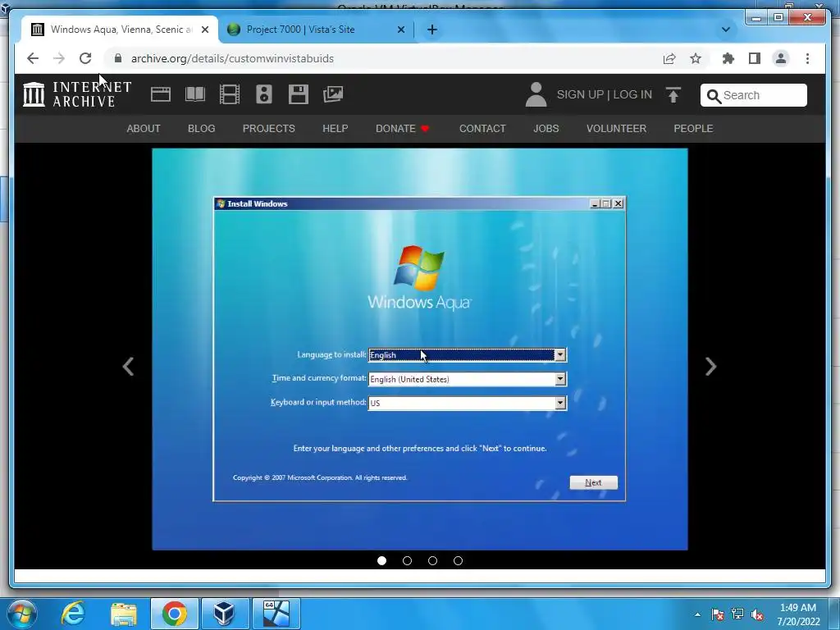The height and width of the screenshot is (630, 840).
Task: Switch to Project 7000 Vista's Site tab
Action: click(x=316, y=30)
